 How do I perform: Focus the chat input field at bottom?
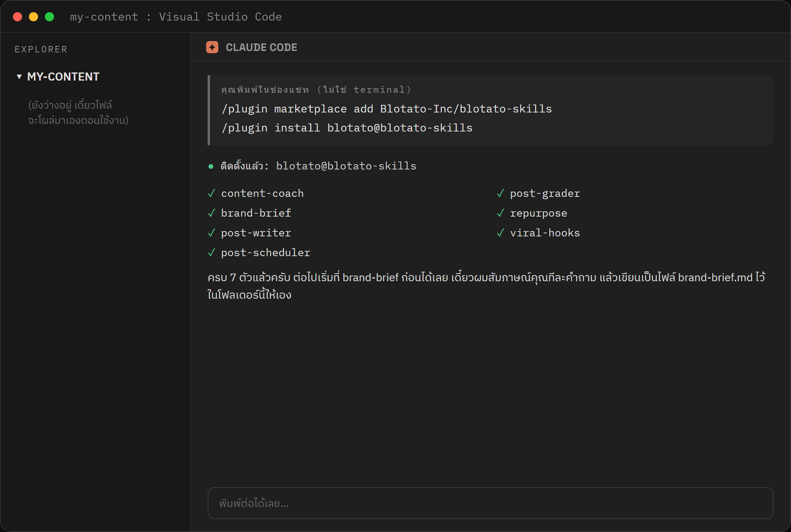(x=490, y=503)
